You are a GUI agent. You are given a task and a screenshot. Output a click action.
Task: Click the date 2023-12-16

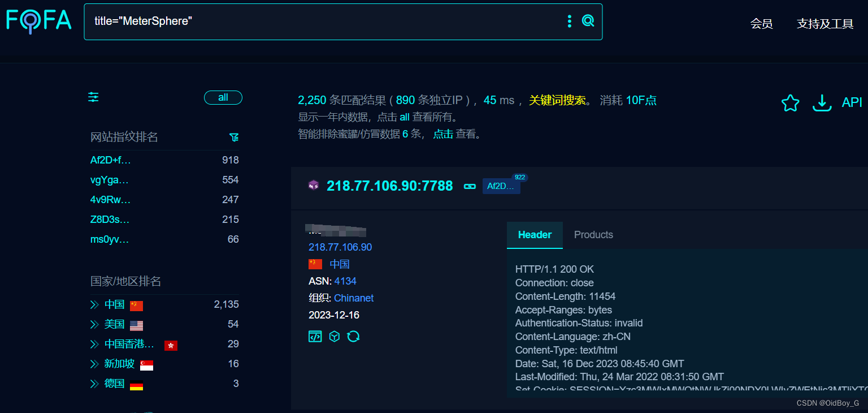point(334,315)
